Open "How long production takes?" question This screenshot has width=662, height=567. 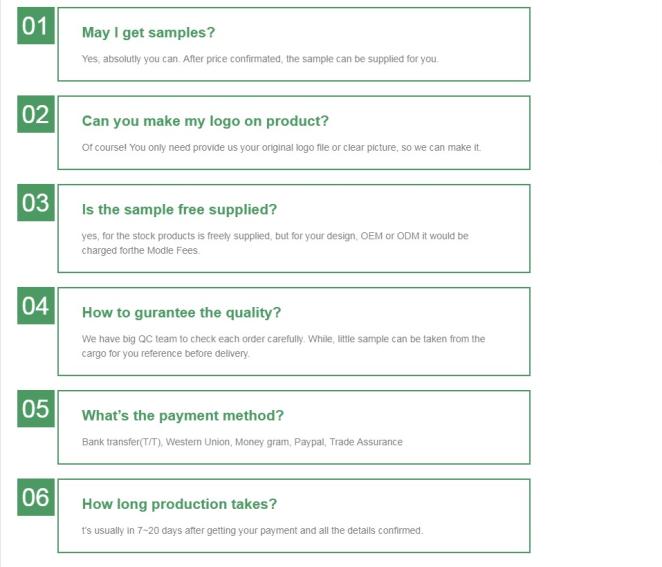179,504
